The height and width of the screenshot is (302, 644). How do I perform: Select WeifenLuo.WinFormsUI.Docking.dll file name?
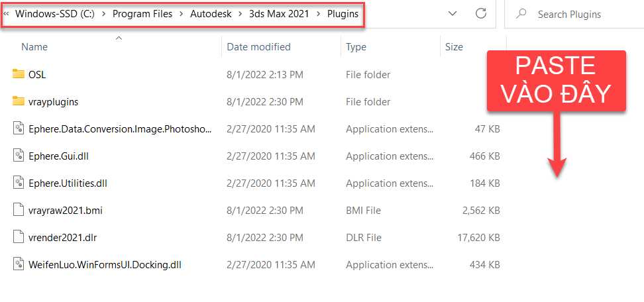pos(105,264)
